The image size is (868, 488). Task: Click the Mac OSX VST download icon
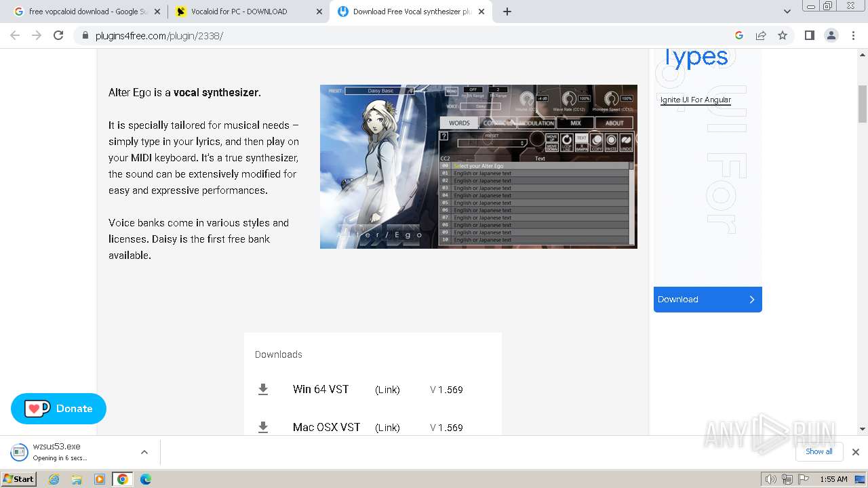263,427
